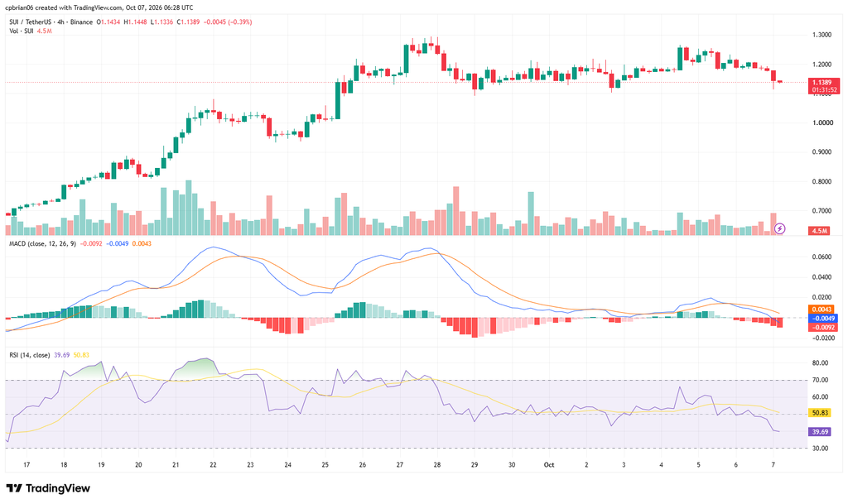Click the yellow 50.83 tag on the RSI axis
This screenshot has width=848, height=504.
820,413
